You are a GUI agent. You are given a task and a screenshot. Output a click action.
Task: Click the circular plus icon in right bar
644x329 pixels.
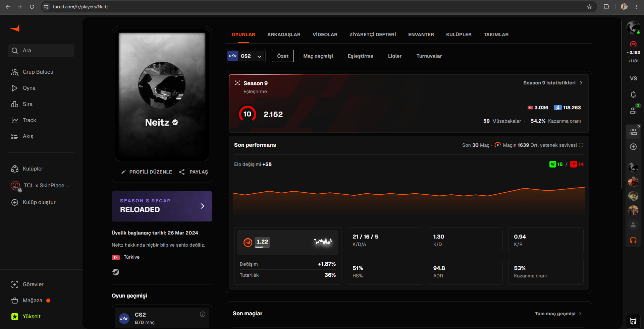[x=633, y=147]
